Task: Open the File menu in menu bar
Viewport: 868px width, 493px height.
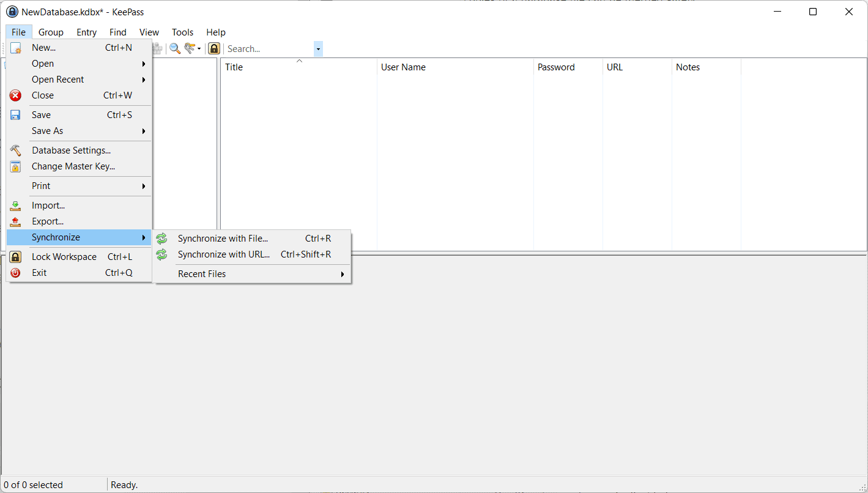Action: click(x=18, y=32)
